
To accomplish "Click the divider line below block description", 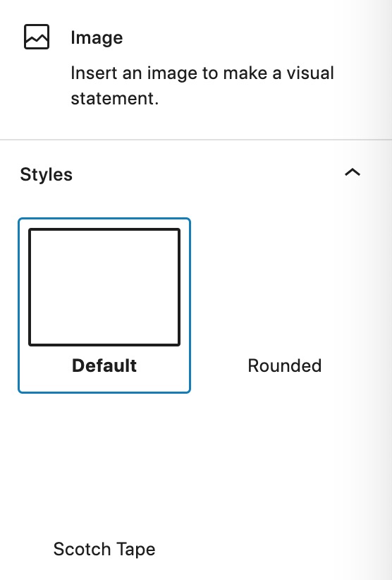I will (196, 140).
